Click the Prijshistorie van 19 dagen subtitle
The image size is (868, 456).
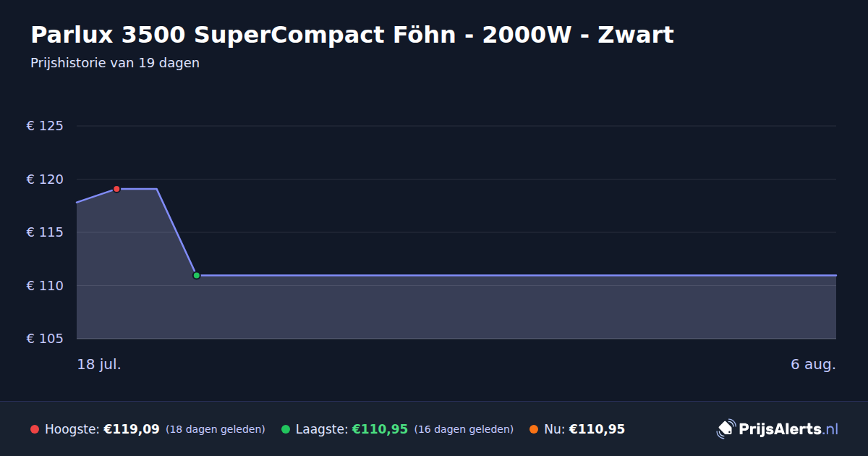[115, 63]
